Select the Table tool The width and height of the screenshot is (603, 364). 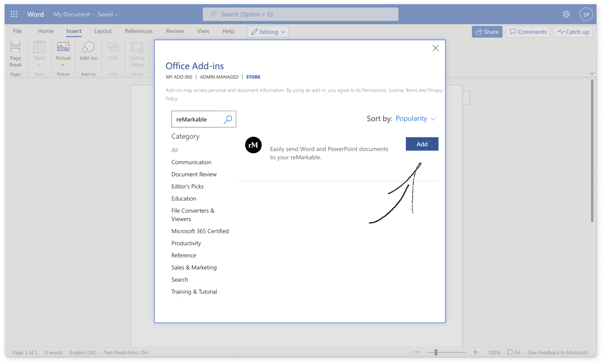tap(39, 54)
